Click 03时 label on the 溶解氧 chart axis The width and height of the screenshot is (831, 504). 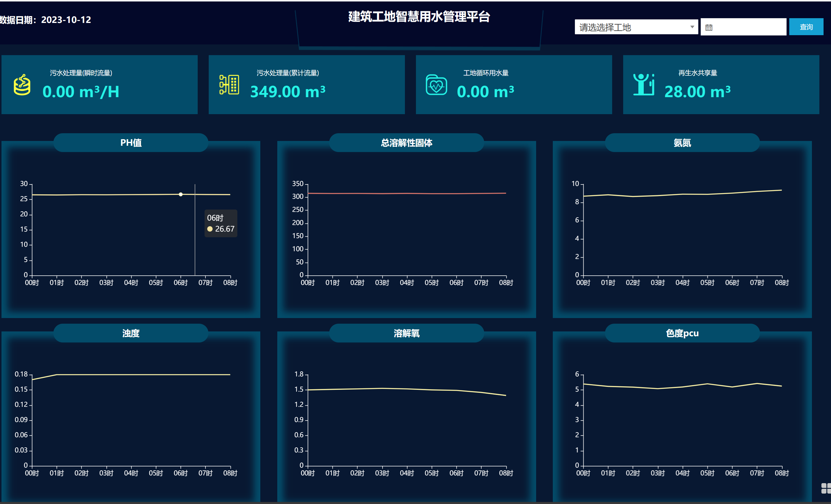point(382,473)
